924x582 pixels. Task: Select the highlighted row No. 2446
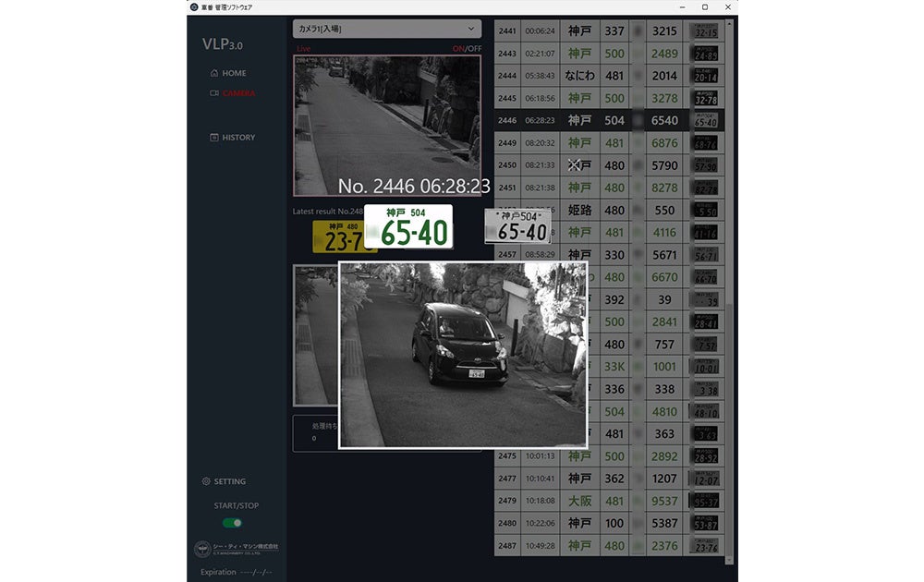pos(609,120)
